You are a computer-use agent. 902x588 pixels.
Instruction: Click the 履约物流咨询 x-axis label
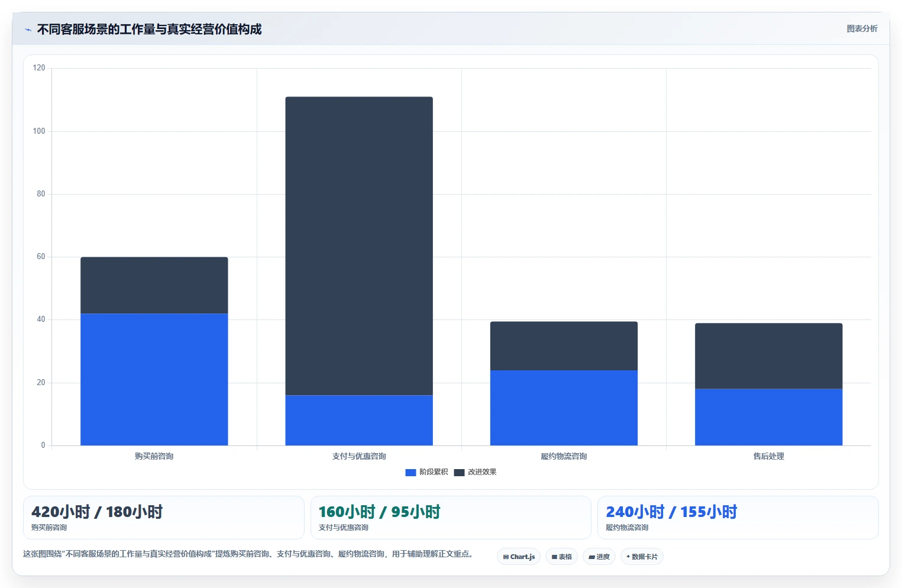[564, 456]
